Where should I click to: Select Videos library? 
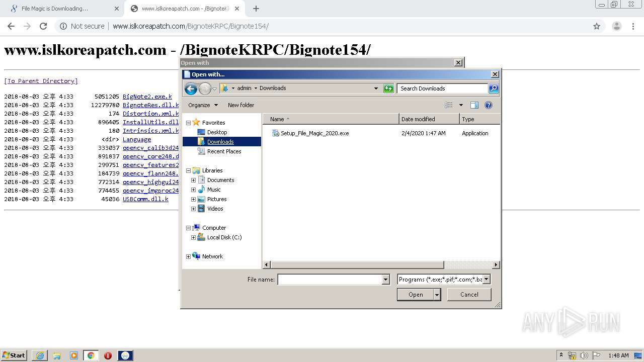215,209
